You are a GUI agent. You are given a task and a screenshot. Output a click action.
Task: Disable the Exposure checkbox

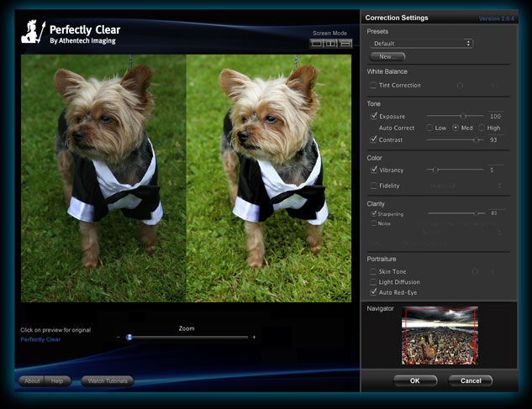click(374, 116)
